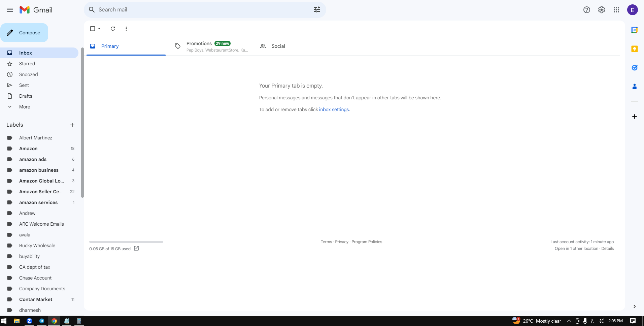
Task: Open the Sent folder
Action: (39, 85)
